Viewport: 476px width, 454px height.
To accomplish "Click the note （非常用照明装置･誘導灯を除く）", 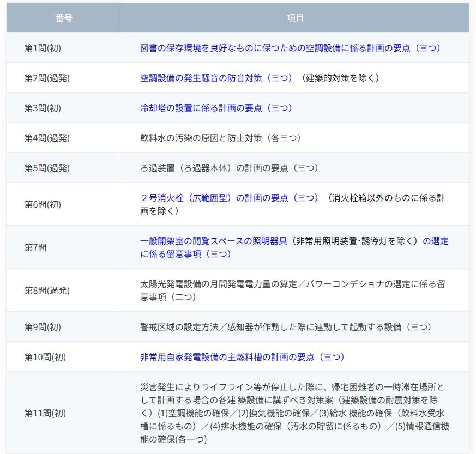I will [x=355, y=241].
